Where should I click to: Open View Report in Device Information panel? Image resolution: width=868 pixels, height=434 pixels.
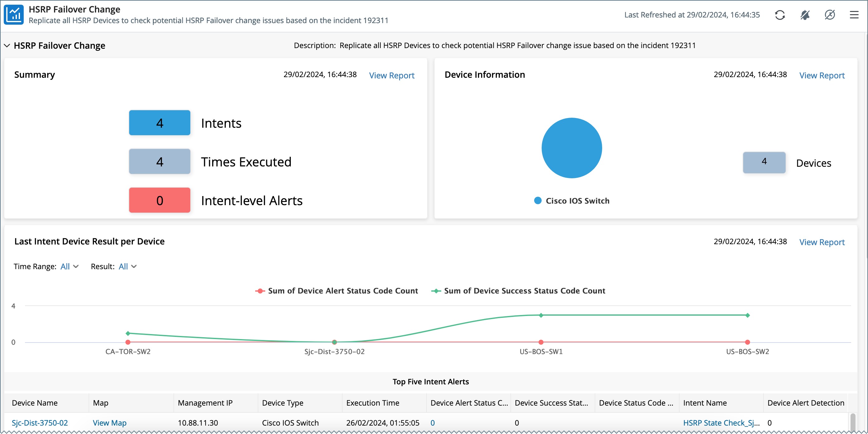point(822,75)
